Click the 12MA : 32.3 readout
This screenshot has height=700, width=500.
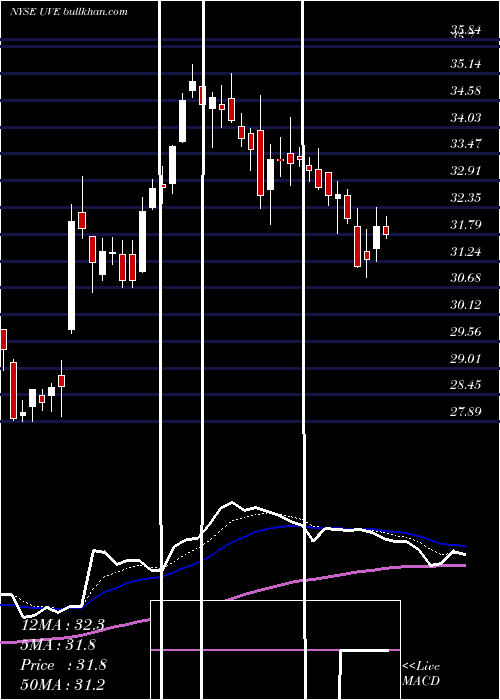tap(63, 625)
